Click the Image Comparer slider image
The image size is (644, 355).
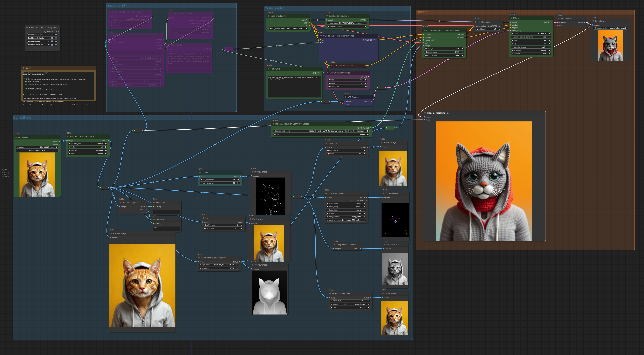[483, 181]
